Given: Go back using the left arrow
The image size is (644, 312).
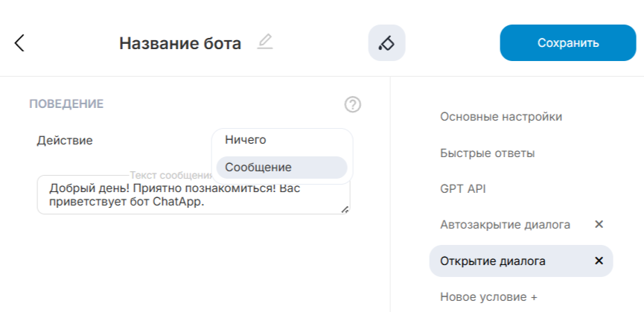Looking at the screenshot, I should pos(19,43).
